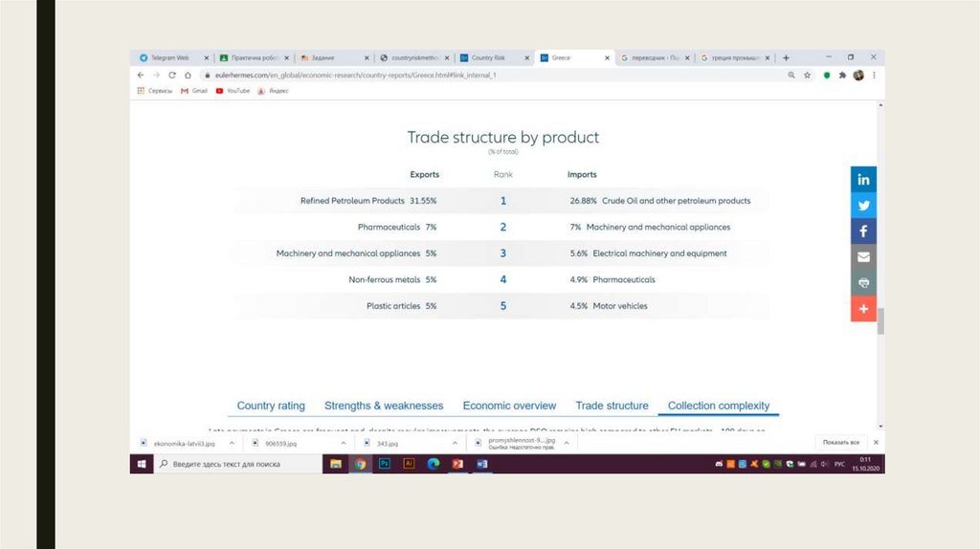Click page vertical scrollbar thumb
This screenshot has width=980, height=549.
click(880, 321)
